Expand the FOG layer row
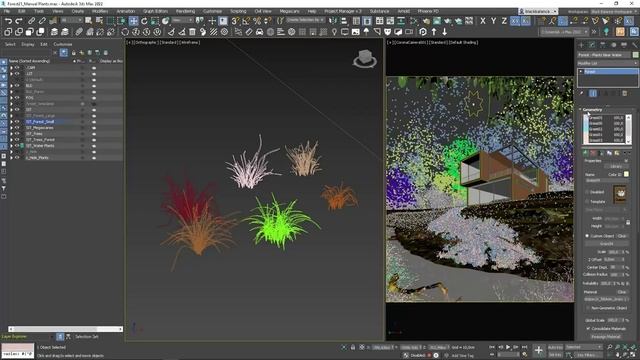 tap(11, 98)
